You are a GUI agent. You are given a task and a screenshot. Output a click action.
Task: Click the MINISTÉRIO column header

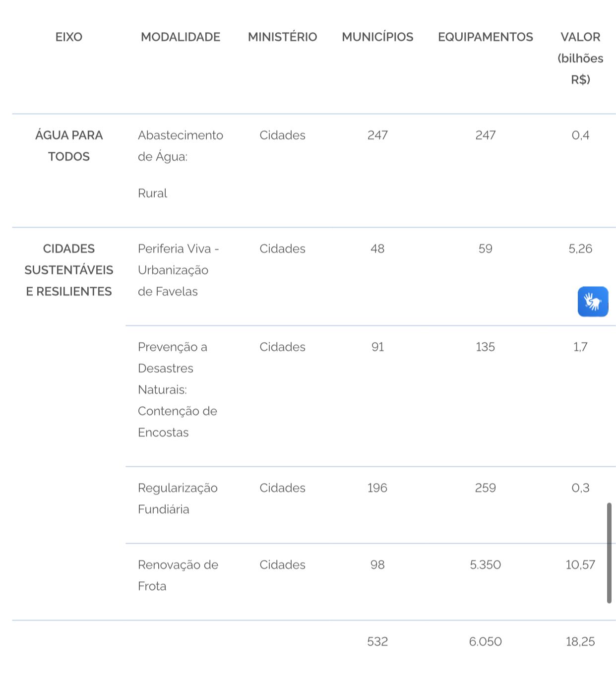(283, 37)
